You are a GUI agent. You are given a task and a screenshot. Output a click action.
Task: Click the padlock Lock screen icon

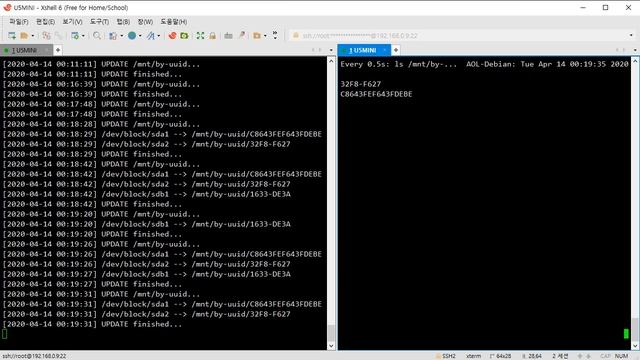[x=212, y=36]
